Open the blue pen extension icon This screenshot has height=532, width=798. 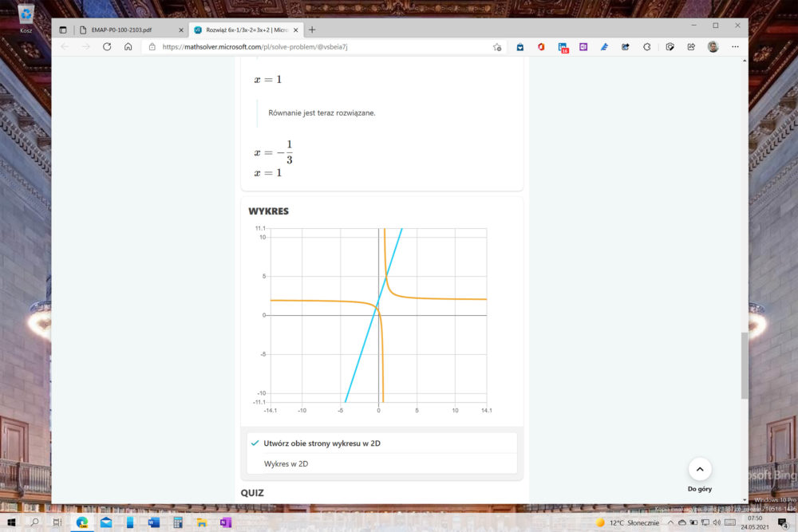(x=604, y=47)
